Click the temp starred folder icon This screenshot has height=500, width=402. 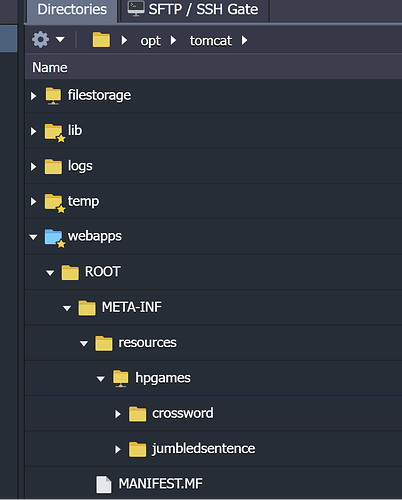point(54,203)
